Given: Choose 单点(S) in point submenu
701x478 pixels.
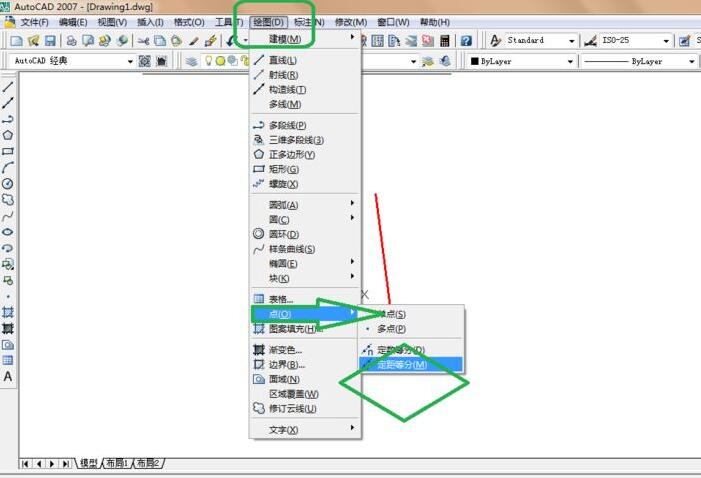Looking at the screenshot, I should coord(411,314).
